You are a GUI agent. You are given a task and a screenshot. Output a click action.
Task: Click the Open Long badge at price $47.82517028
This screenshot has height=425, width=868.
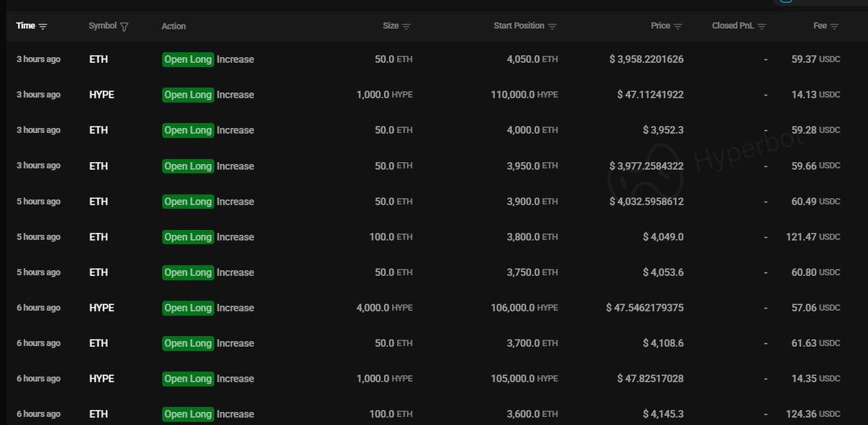pos(188,379)
